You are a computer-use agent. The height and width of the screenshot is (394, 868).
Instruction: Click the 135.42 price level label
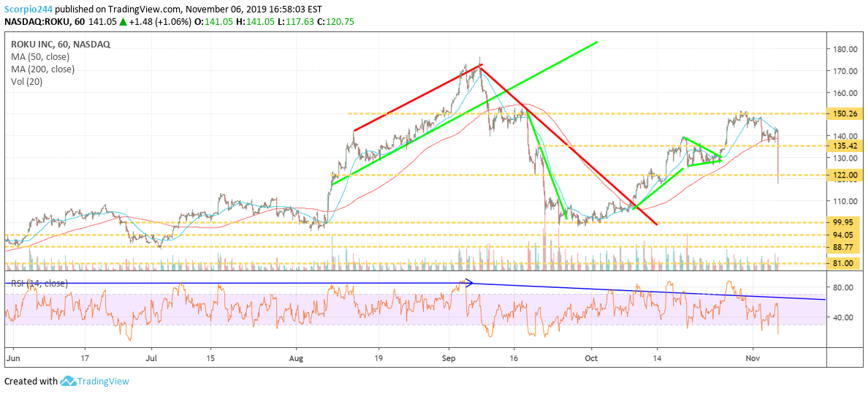pos(845,146)
